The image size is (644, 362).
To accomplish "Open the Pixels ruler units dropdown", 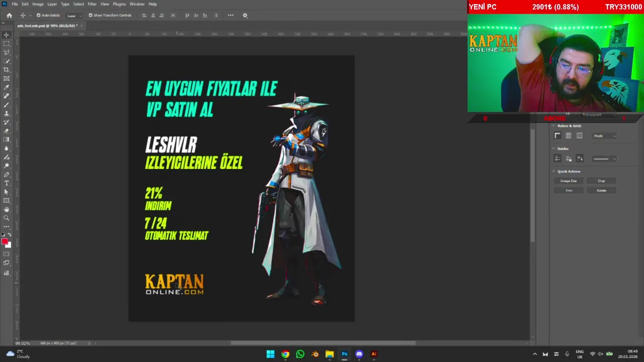I will click(604, 136).
